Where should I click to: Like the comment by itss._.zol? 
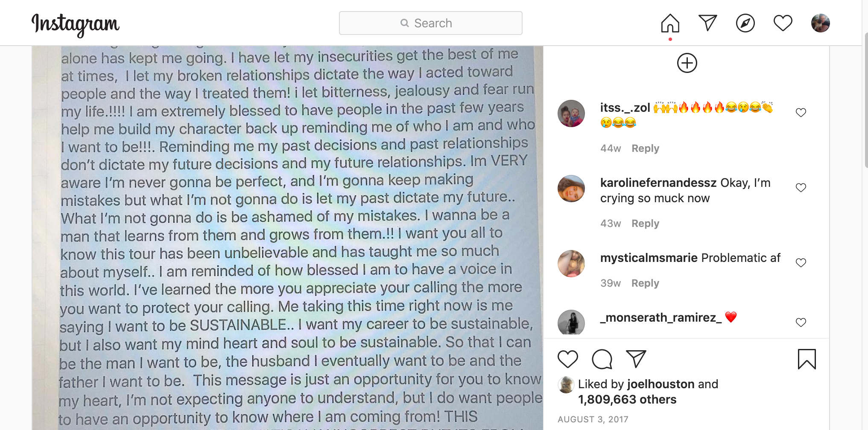click(801, 113)
